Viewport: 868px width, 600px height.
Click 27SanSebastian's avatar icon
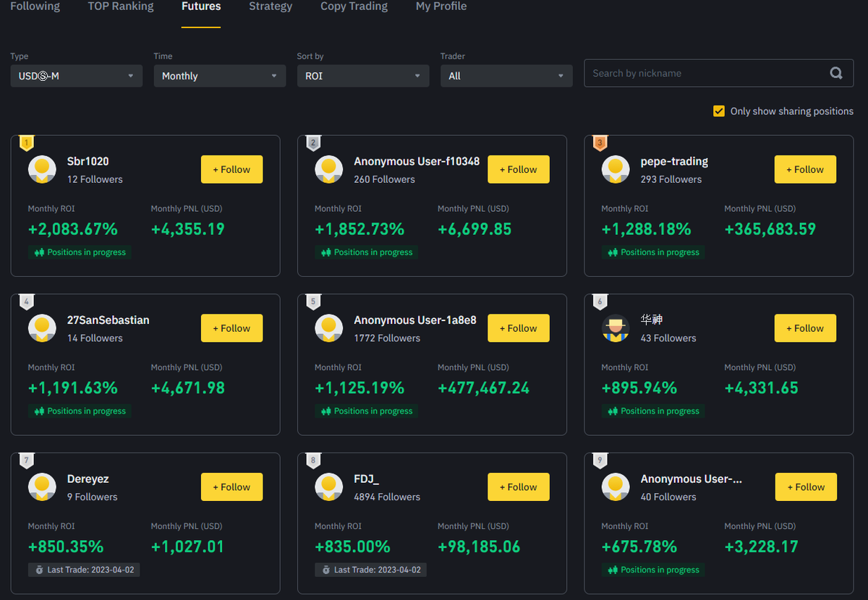click(x=42, y=328)
